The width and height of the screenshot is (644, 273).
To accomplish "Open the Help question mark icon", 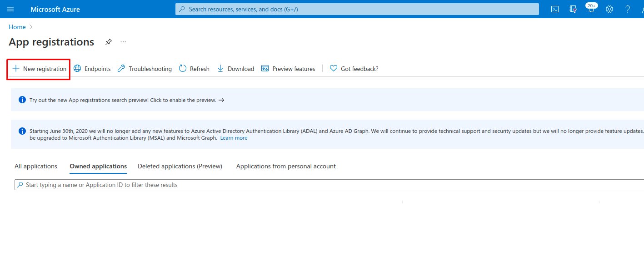I will click(628, 9).
